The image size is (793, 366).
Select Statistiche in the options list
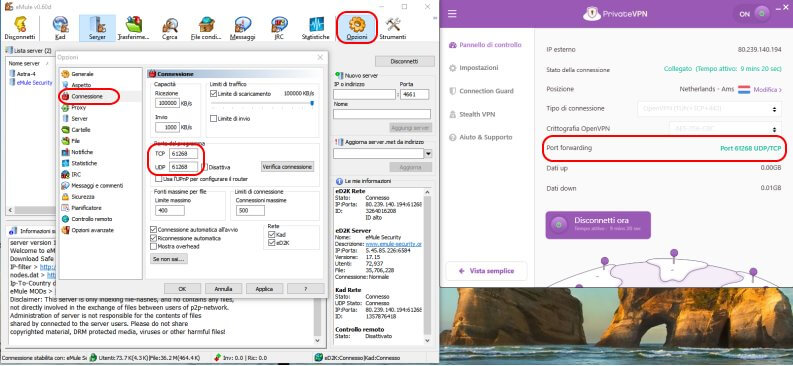tap(84, 163)
